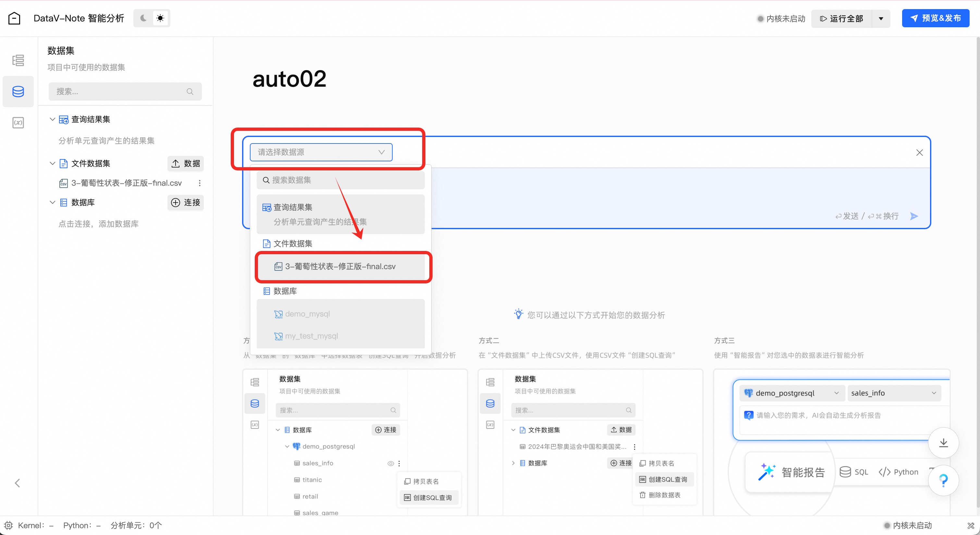Click the 连接 button beside 数据库
The image size is (980, 535).
coord(186,203)
